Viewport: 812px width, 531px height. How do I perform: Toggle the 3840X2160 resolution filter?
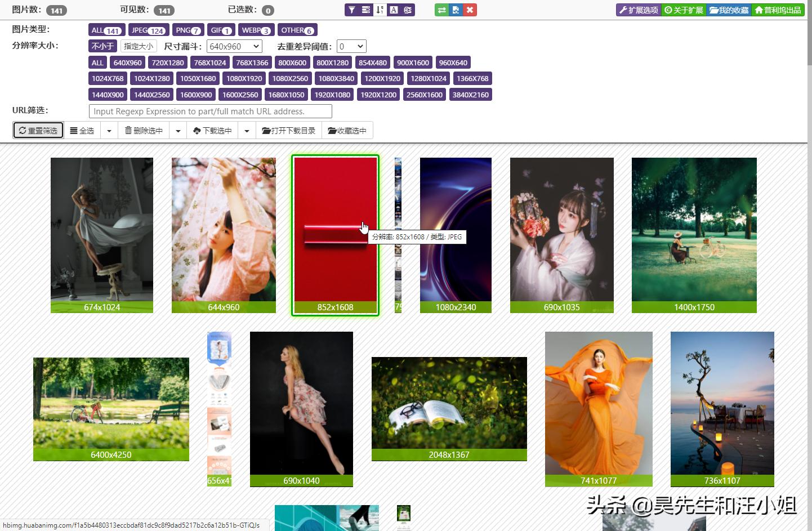coord(471,95)
